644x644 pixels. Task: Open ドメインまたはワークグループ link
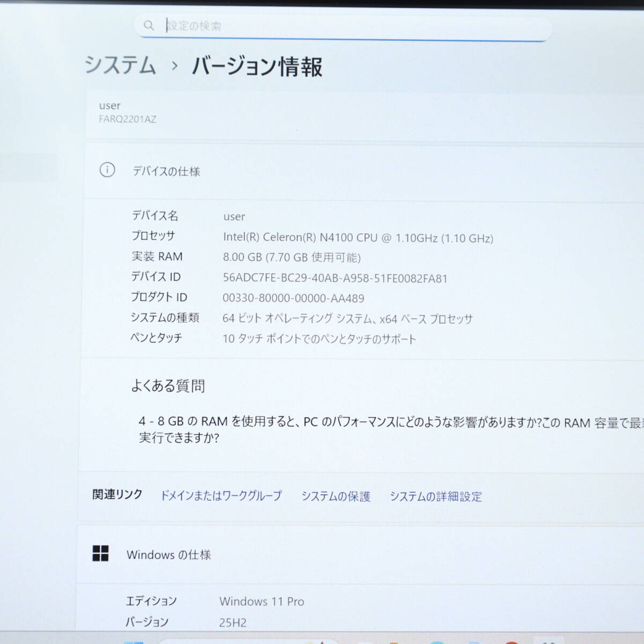coord(221,496)
